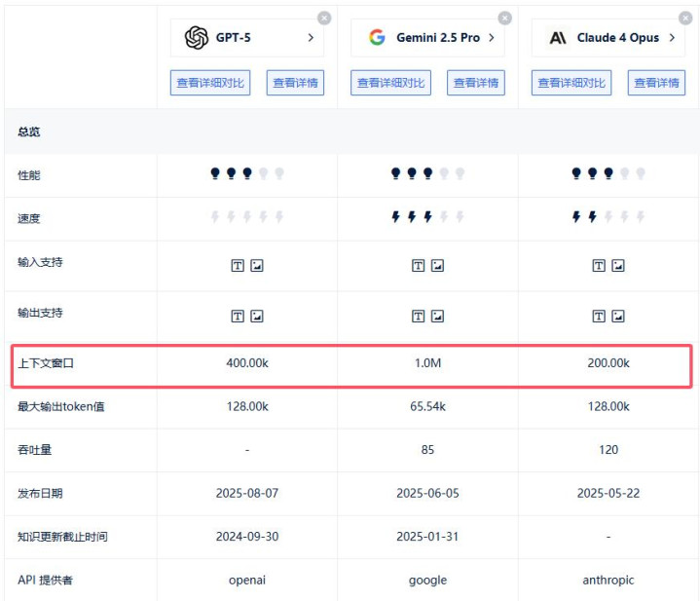The height and width of the screenshot is (601, 700).
Task: Click GPT-5 speed lightning rating
Action: (x=247, y=217)
